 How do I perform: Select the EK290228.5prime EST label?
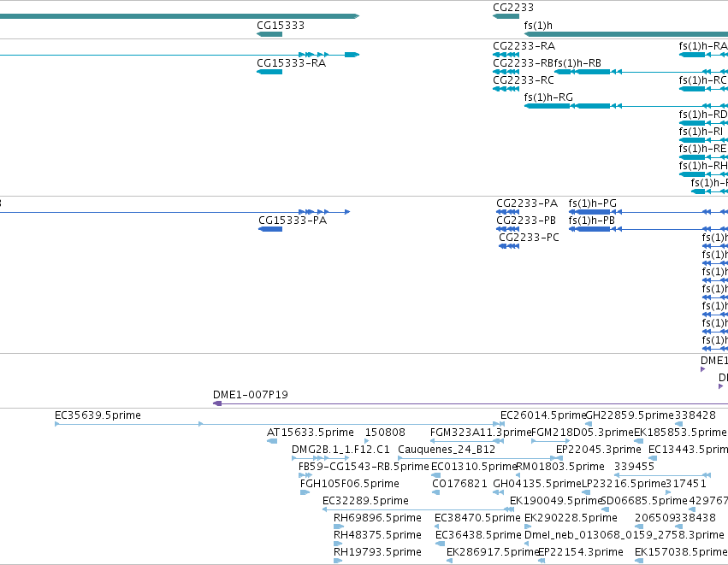[x=571, y=518]
